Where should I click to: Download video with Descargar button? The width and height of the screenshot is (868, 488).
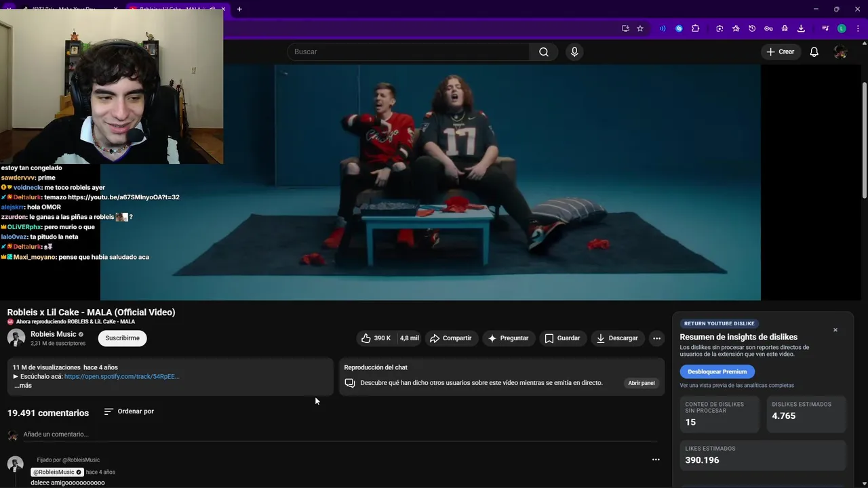pos(617,338)
